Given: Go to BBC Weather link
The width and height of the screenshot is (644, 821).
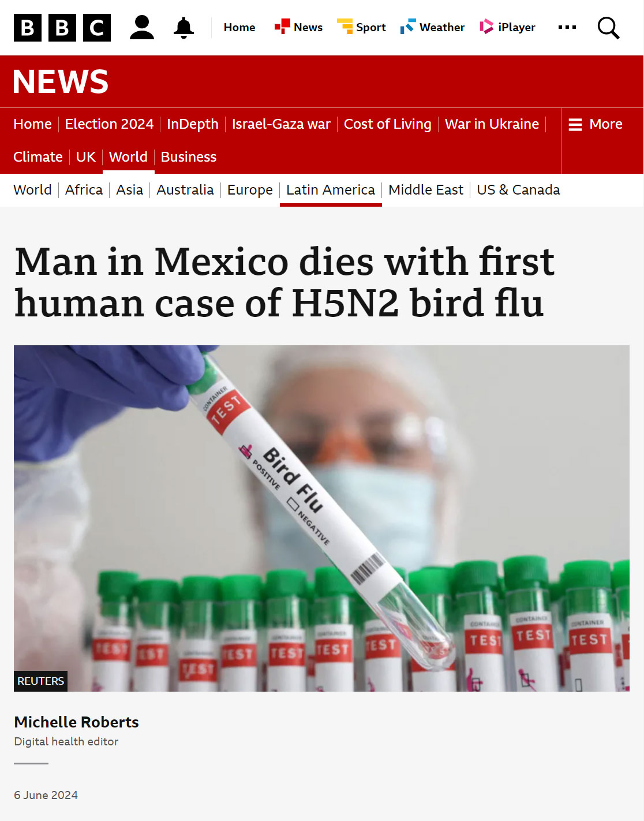Looking at the screenshot, I should click(x=432, y=27).
